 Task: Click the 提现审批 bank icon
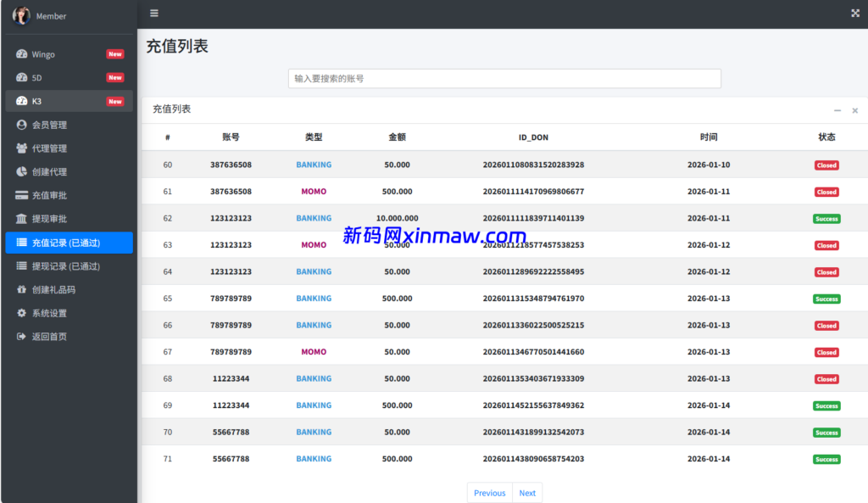[x=23, y=218]
